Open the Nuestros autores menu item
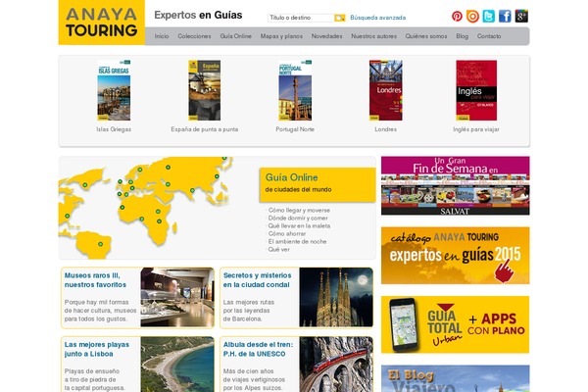Viewport: 588px width, 392px height. click(x=374, y=36)
